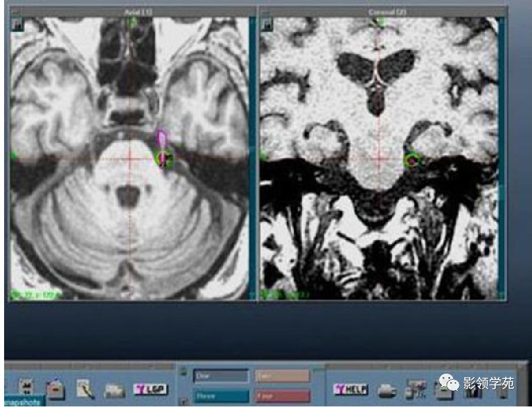Click the green circled target in the axial image
Viewport: 532px width, 407px height.
(x=164, y=158)
